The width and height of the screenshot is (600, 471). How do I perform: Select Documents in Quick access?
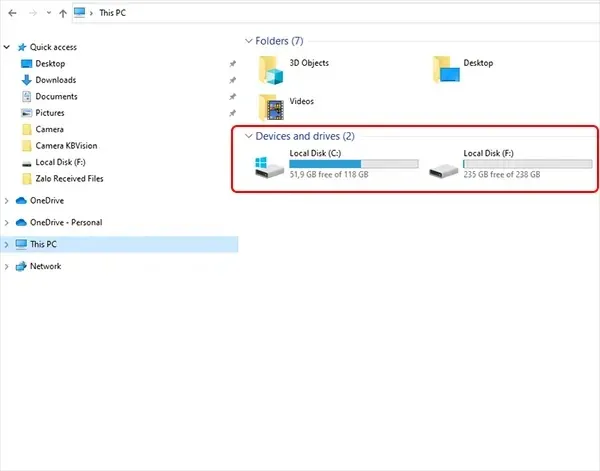tap(56, 97)
